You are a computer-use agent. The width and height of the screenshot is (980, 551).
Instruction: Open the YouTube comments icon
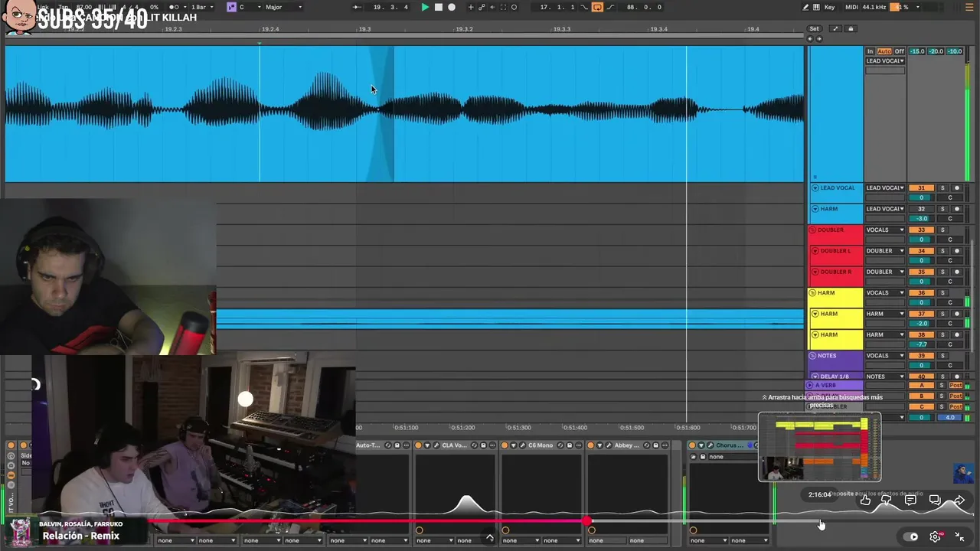pos(910,500)
